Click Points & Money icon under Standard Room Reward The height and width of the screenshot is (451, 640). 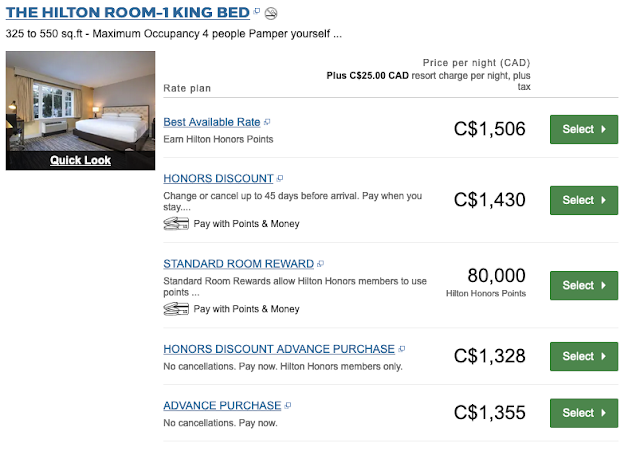176,308
